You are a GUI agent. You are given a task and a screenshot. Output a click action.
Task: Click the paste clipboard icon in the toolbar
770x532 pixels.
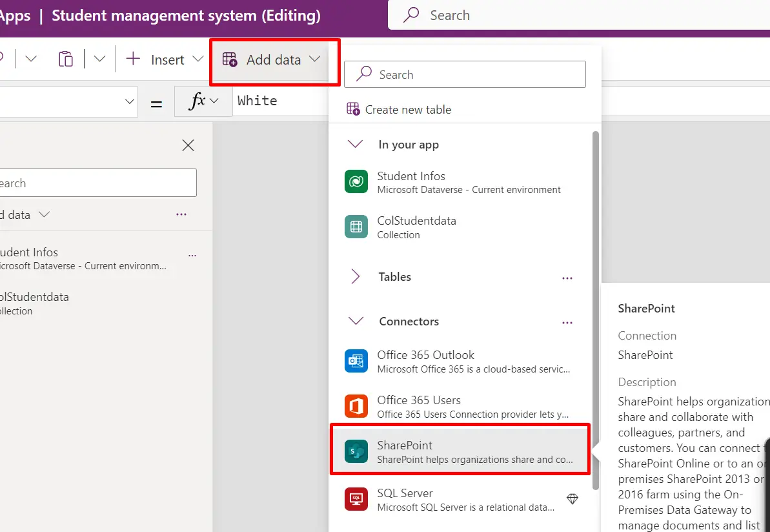tap(65, 59)
